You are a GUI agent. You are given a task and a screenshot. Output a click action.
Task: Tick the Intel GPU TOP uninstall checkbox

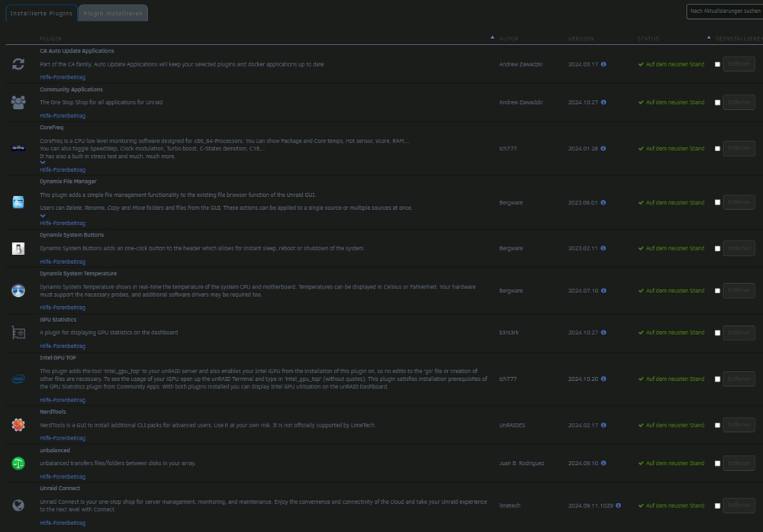[717, 379]
